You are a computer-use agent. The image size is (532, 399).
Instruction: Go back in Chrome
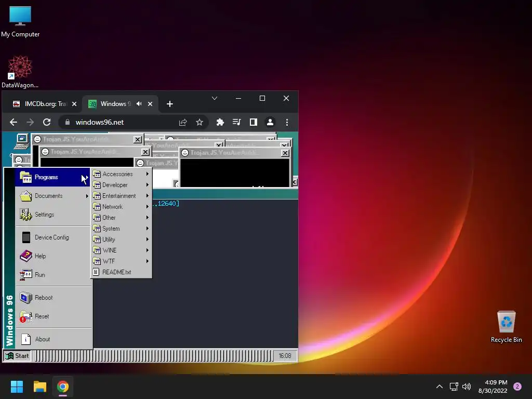[14, 122]
